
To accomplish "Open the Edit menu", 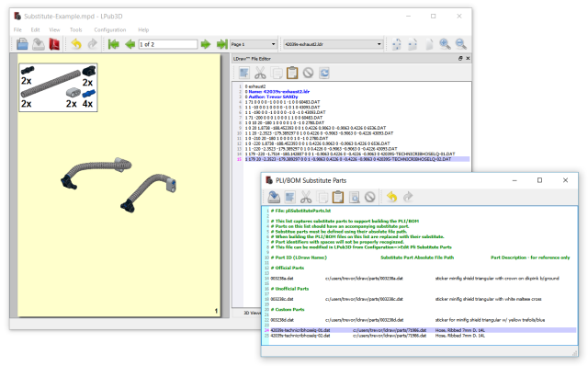I will pyautogui.click(x=35, y=29).
